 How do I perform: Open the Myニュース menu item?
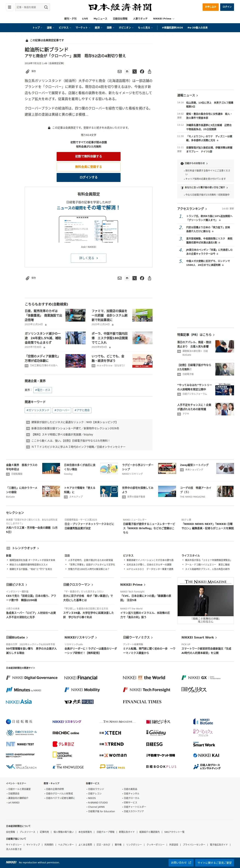(100, 19)
